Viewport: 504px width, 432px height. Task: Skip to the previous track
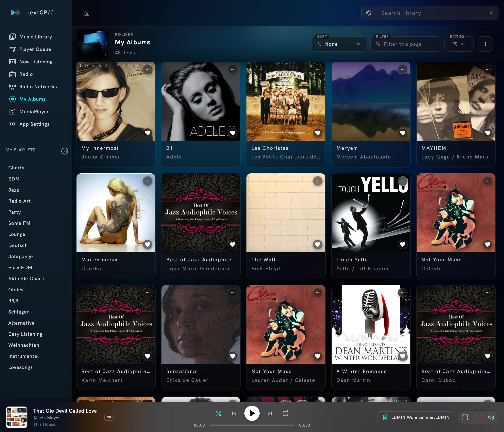pos(234,413)
